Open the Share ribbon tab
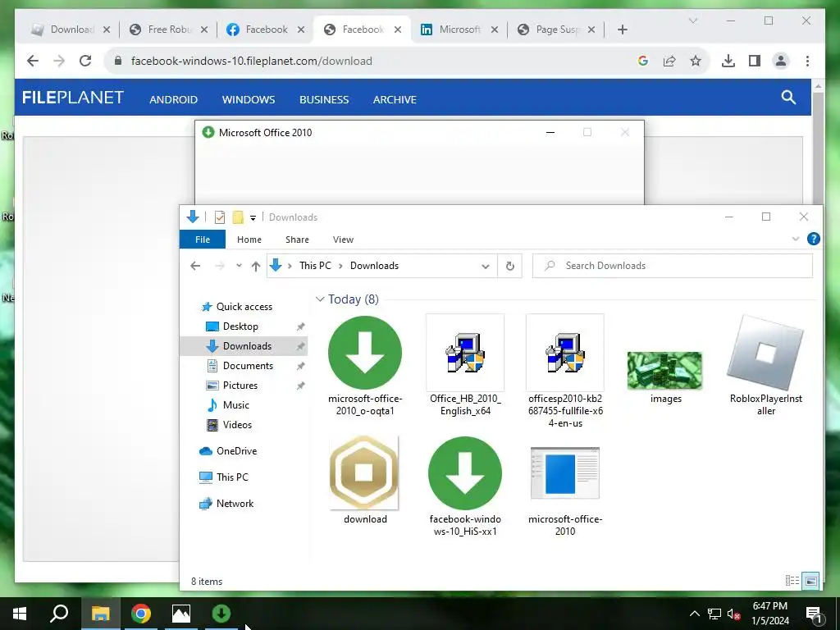This screenshot has height=630, width=840. point(297,240)
